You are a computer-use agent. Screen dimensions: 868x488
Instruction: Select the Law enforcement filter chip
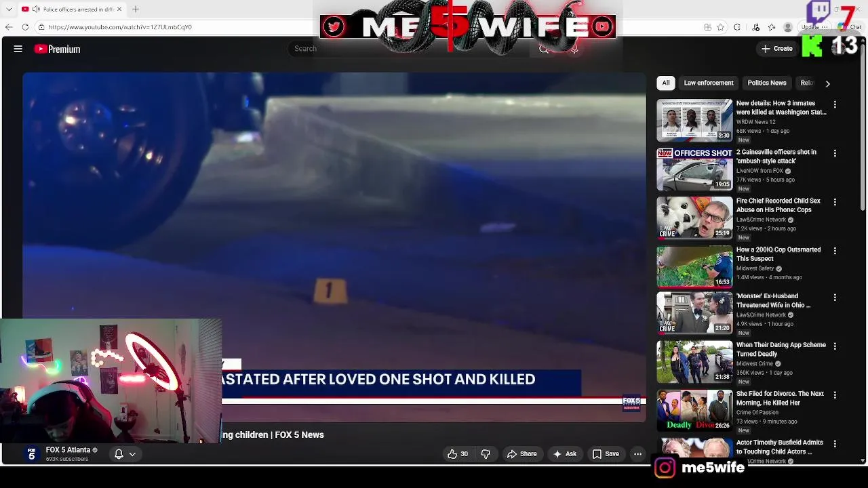[x=709, y=83]
